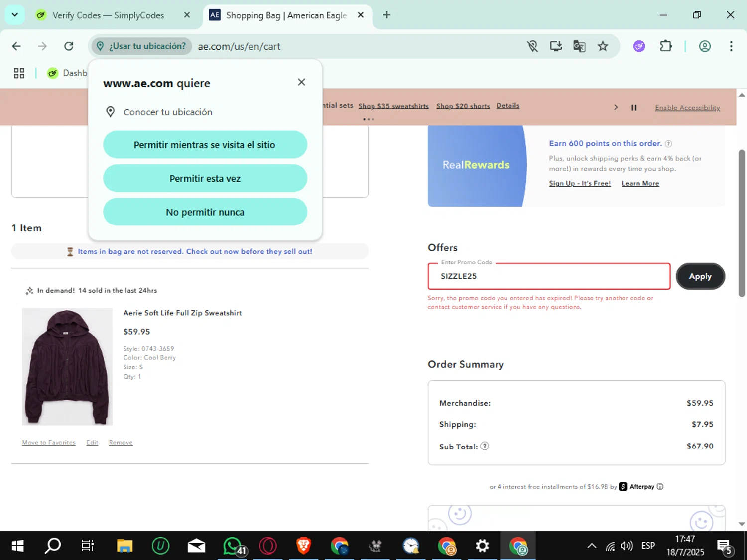Select the Shopping Bag American Eagle tab
747x560 pixels.
tap(286, 15)
